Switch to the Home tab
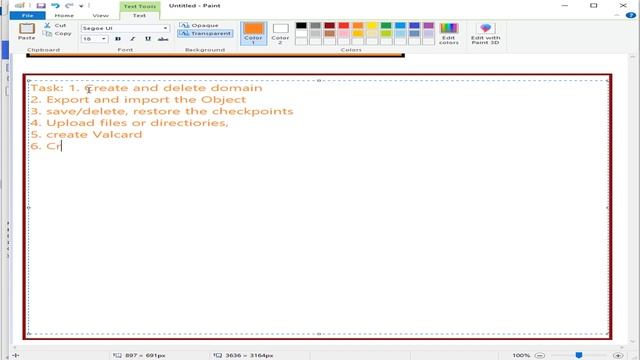This screenshot has width=640, height=360. [64, 16]
